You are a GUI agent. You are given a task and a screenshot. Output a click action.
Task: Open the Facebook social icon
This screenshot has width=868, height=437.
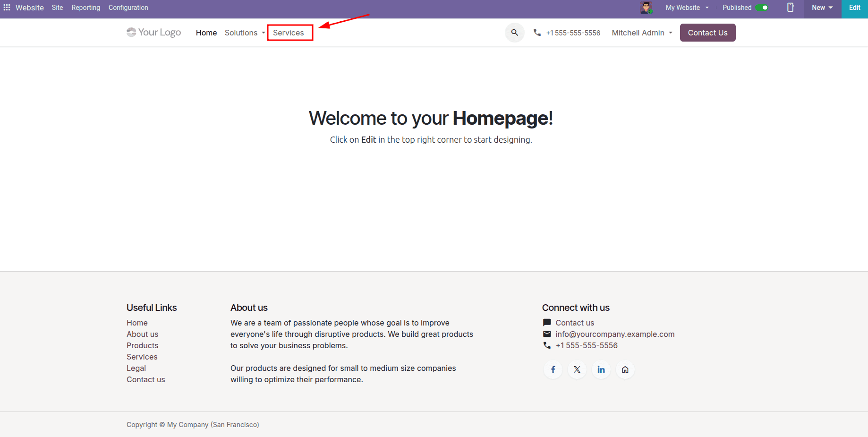point(553,369)
